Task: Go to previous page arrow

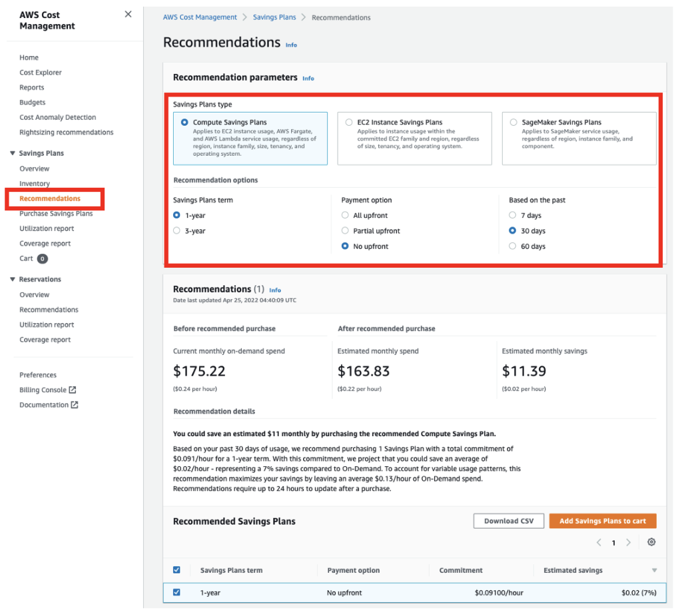Action: coord(599,543)
